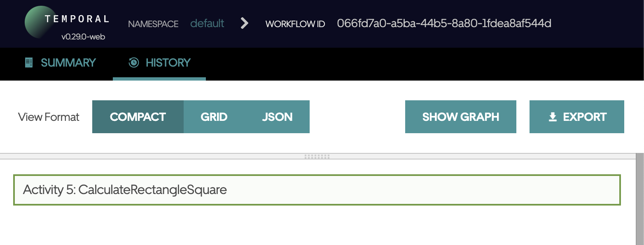Click the split pane drag handle
Image resolution: width=644 pixels, height=245 pixels.
(x=317, y=156)
